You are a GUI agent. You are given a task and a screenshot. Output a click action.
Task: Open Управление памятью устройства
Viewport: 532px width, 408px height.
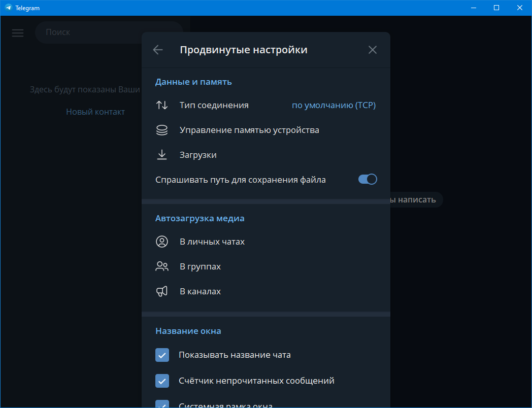[x=265, y=130]
